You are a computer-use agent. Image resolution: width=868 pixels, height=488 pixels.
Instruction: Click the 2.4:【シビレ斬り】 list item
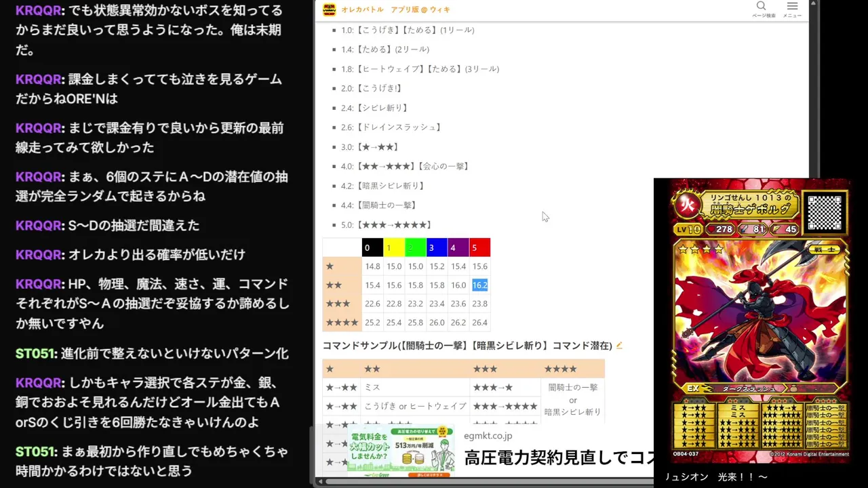(x=375, y=108)
